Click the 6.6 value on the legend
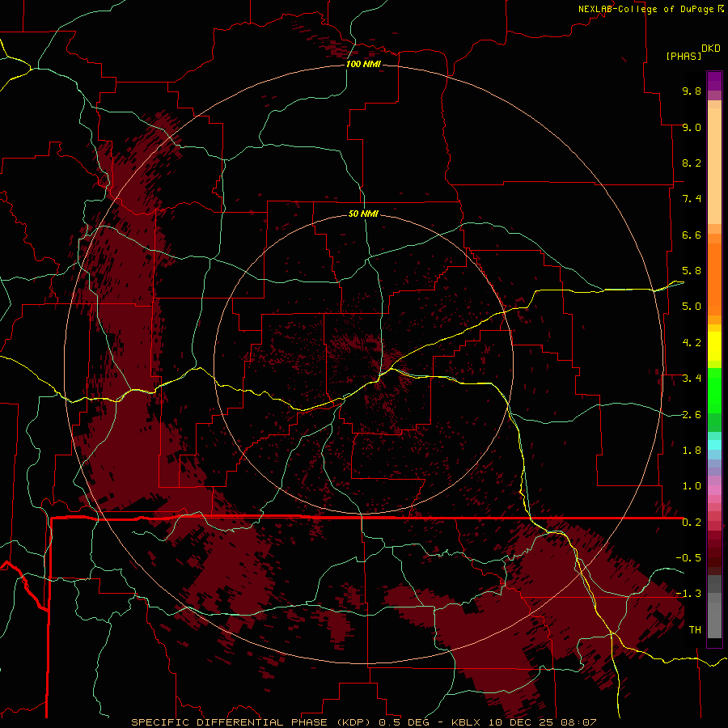 (x=692, y=235)
